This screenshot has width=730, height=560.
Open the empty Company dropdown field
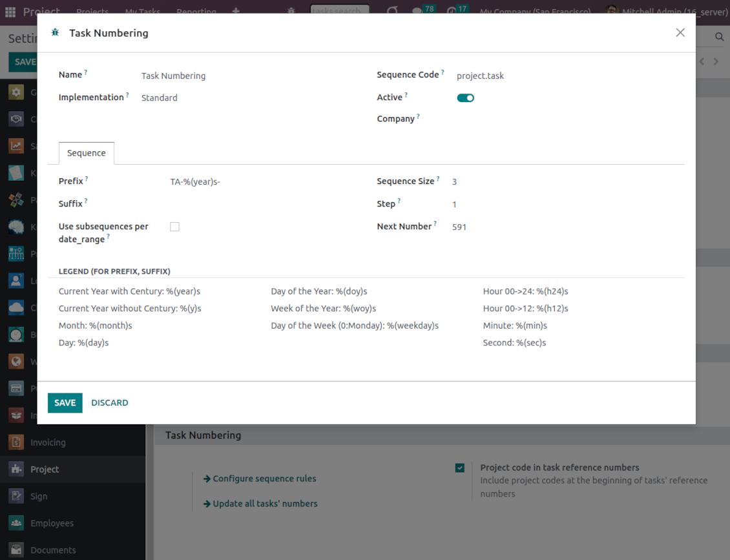point(570,119)
